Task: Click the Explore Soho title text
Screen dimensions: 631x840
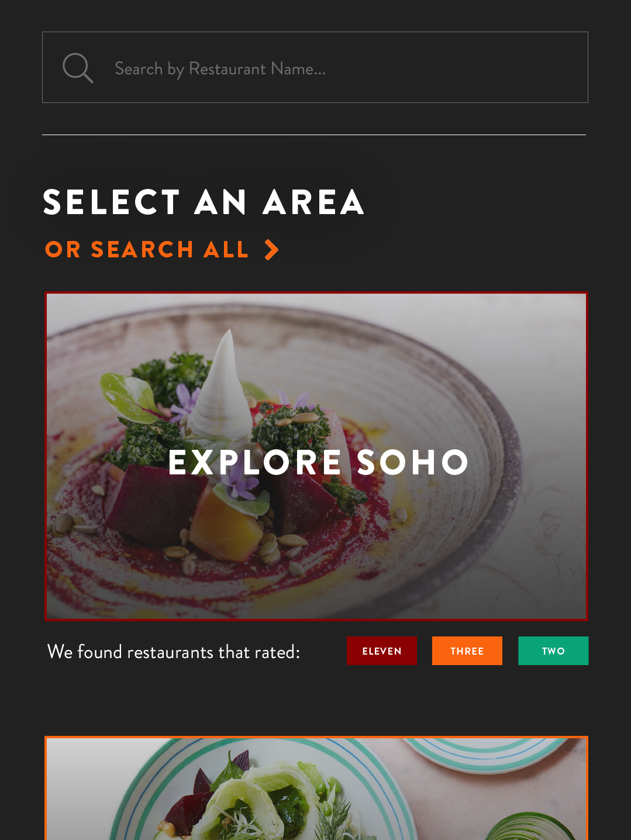Action: click(318, 462)
